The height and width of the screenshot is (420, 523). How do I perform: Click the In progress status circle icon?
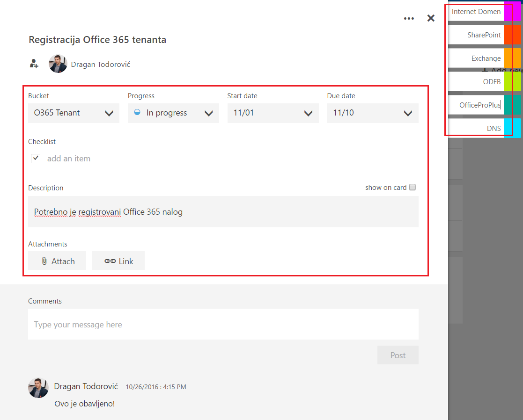tap(137, 112)
